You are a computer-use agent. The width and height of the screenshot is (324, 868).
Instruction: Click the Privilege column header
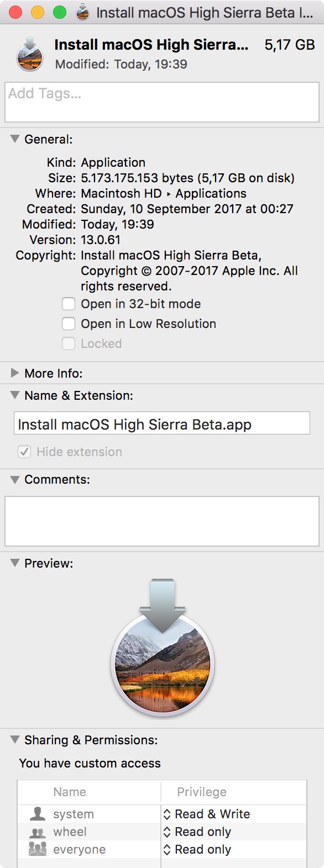(202, 792)
